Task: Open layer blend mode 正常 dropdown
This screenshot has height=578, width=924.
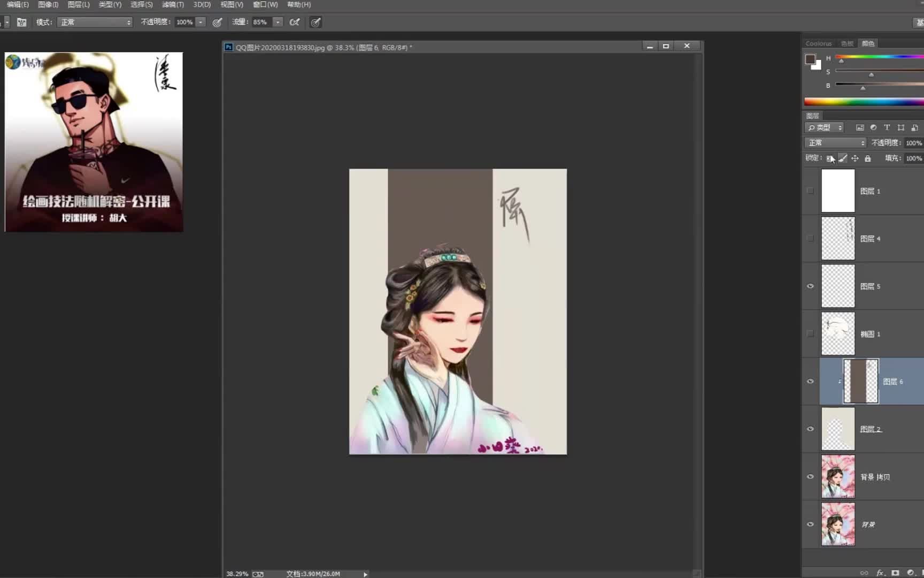Action: [x=835, y=143]
